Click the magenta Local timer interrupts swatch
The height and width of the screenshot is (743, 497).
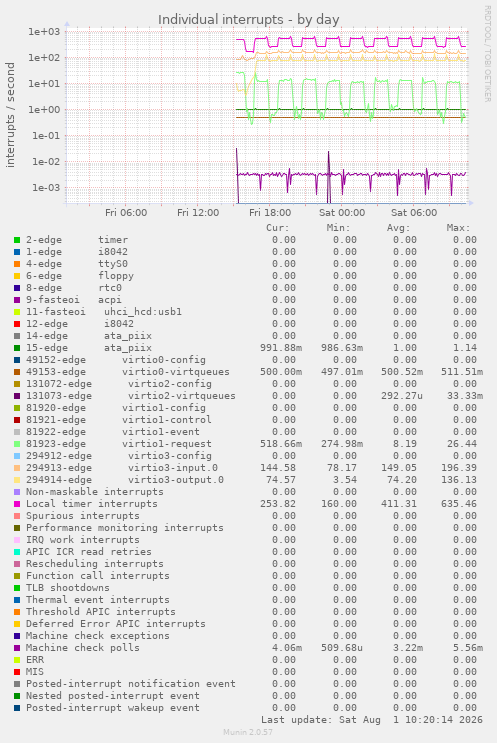pyautogui.click(x=17, y=504)
